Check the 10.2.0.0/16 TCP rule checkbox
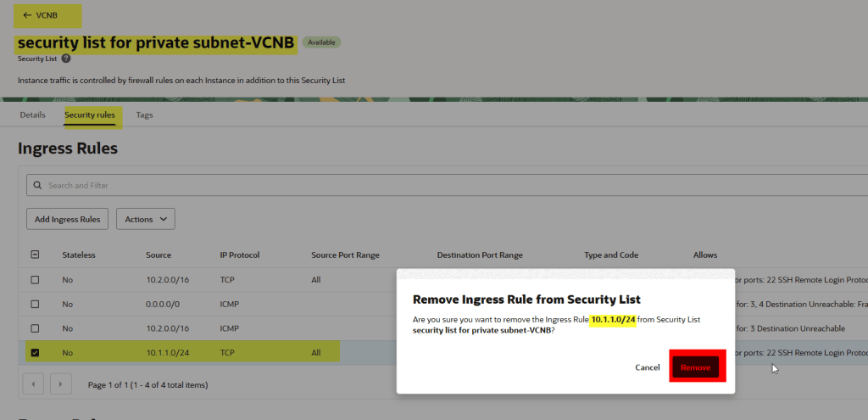 (x=35, y=279)
